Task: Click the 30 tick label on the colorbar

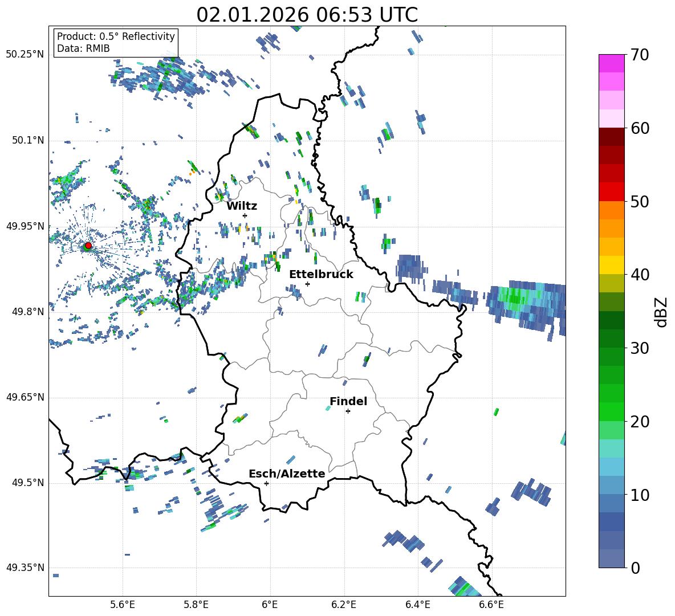Action: (x=640, y=348)
